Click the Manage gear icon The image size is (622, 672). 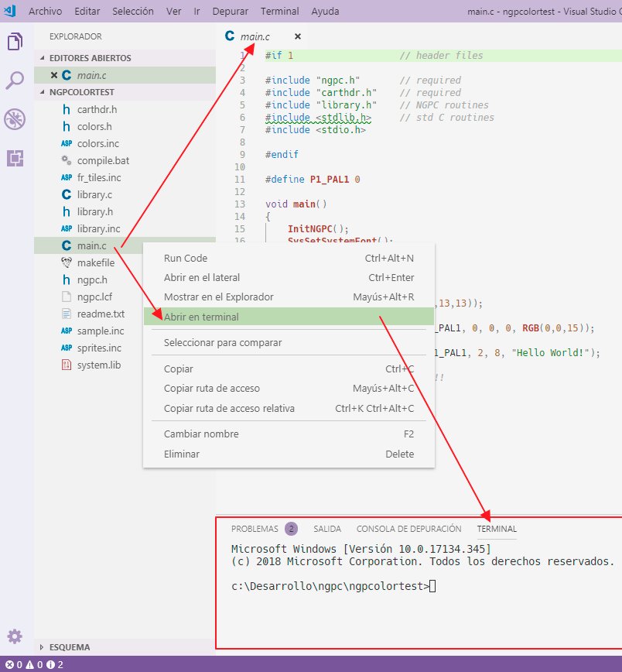click(x=15, y=636)
